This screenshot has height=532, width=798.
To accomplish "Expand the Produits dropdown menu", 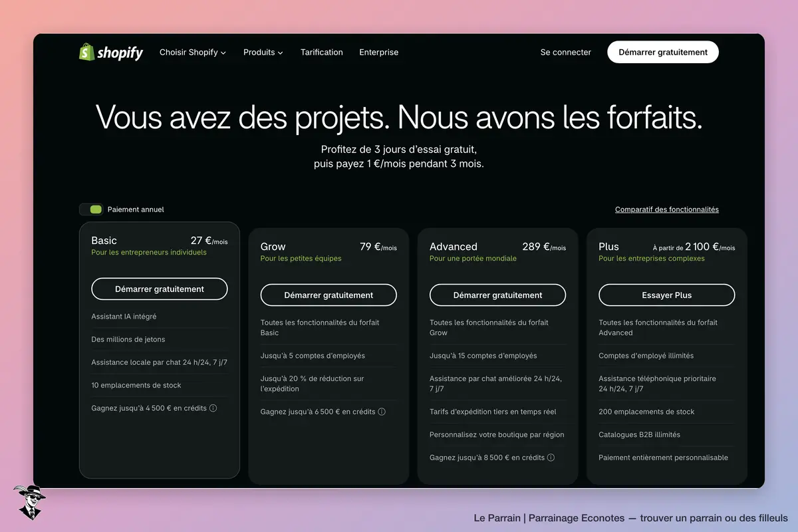I will 263,52.
